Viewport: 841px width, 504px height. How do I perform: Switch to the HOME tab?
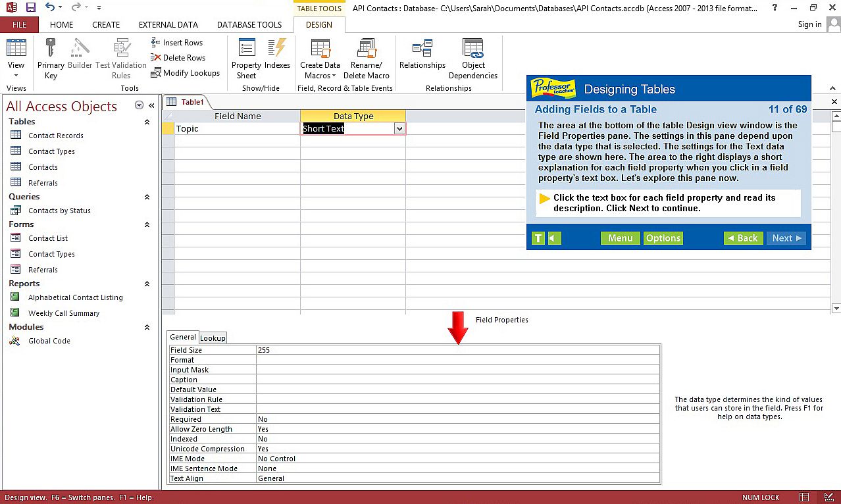pyautogui.click(x=62, y=24)
